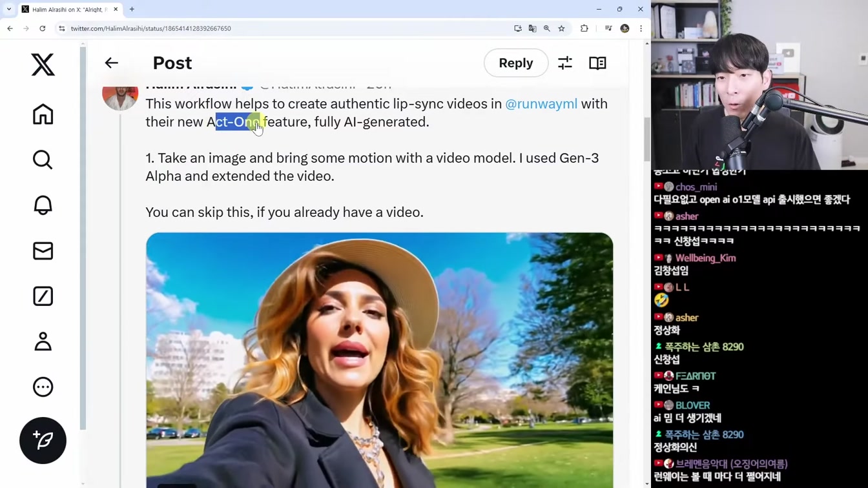View site information icon in address bar
868x488 pixels.
[62, 28]
